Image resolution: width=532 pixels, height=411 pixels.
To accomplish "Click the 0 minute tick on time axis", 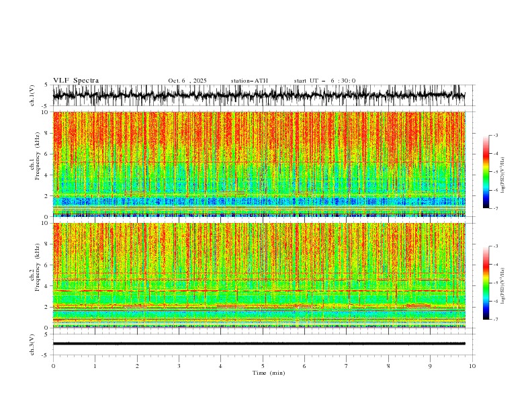I will coord(53,366).
